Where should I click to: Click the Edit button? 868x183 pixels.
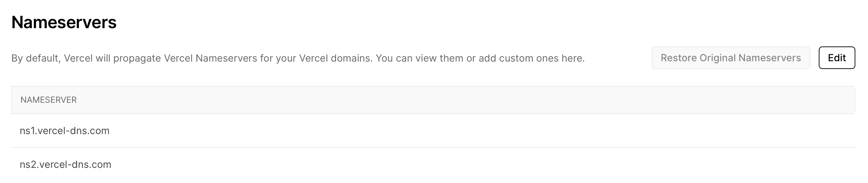pos(836,58)
